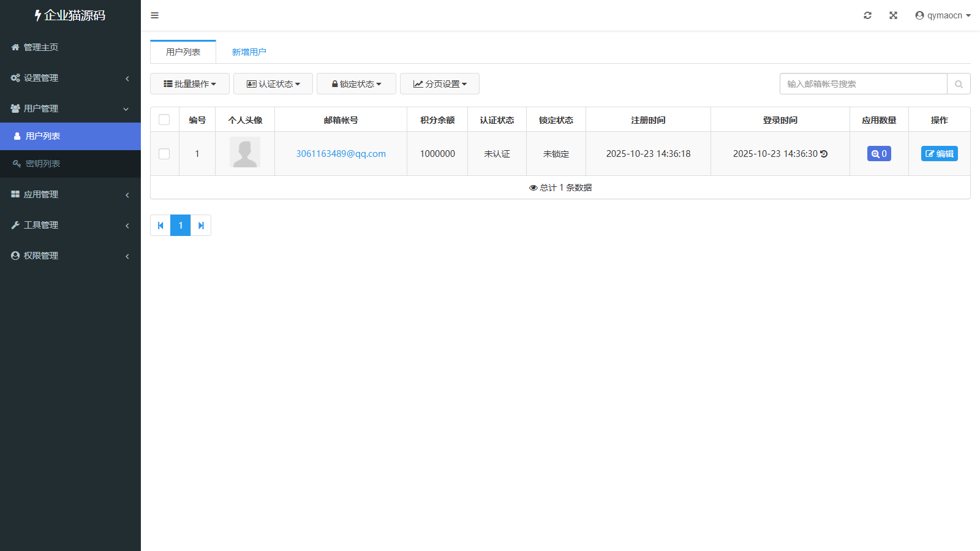Screen dimensions: 980x551
Task: Click the refresh icon in top bar
Action: [867, 15]
